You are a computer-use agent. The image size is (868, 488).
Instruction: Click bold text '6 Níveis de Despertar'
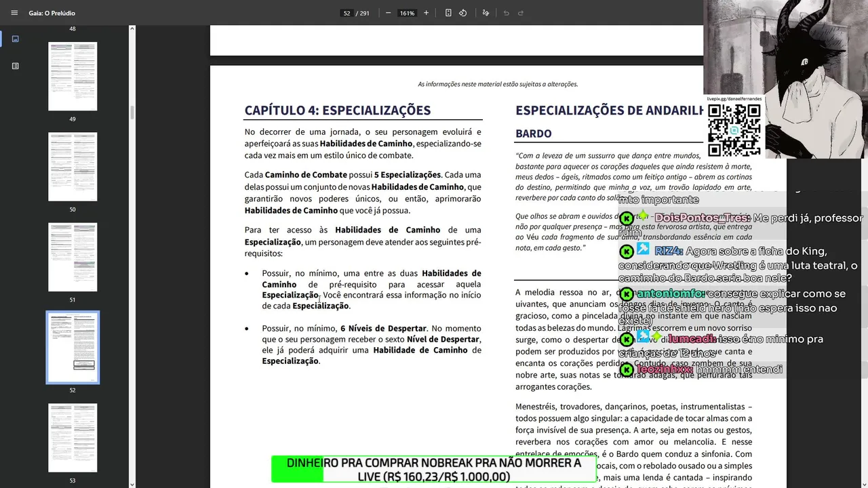pos(383,328)
